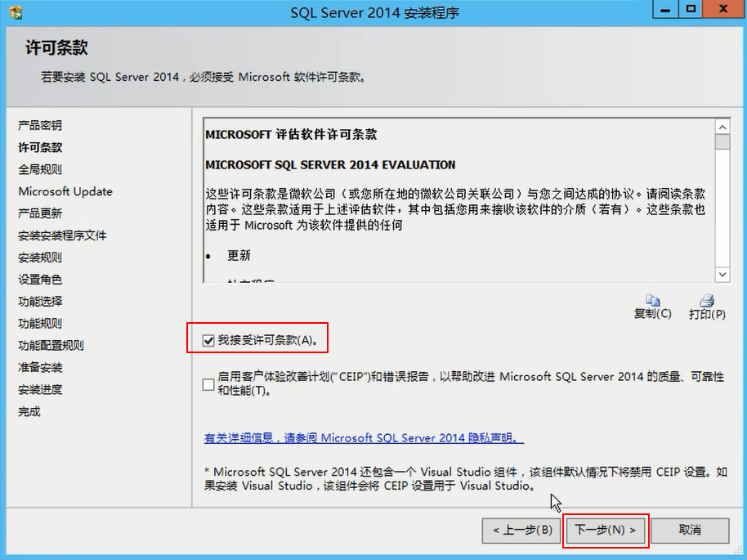Click the 下一步(N) button
This screenshot has width=747, height=560.
point(606,530)
